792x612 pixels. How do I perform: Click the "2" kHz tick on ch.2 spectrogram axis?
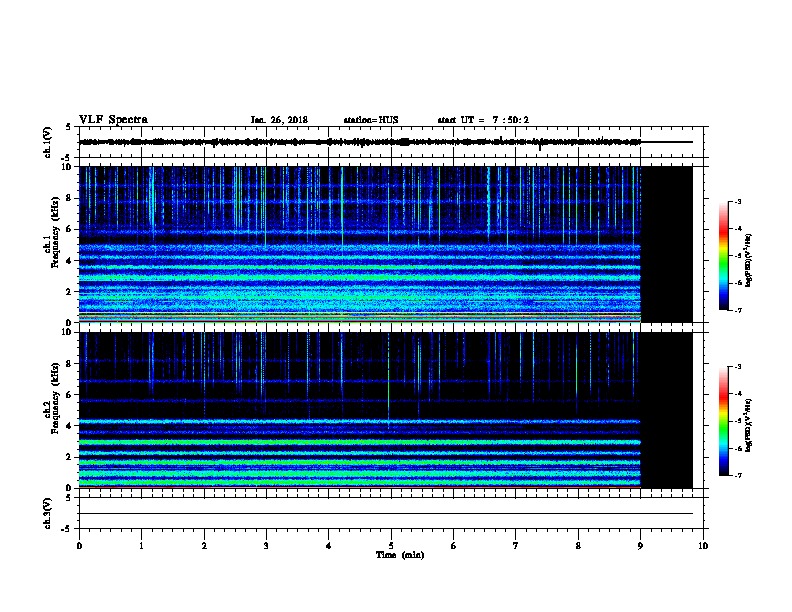pyautogui.click(x=69, y=457)
